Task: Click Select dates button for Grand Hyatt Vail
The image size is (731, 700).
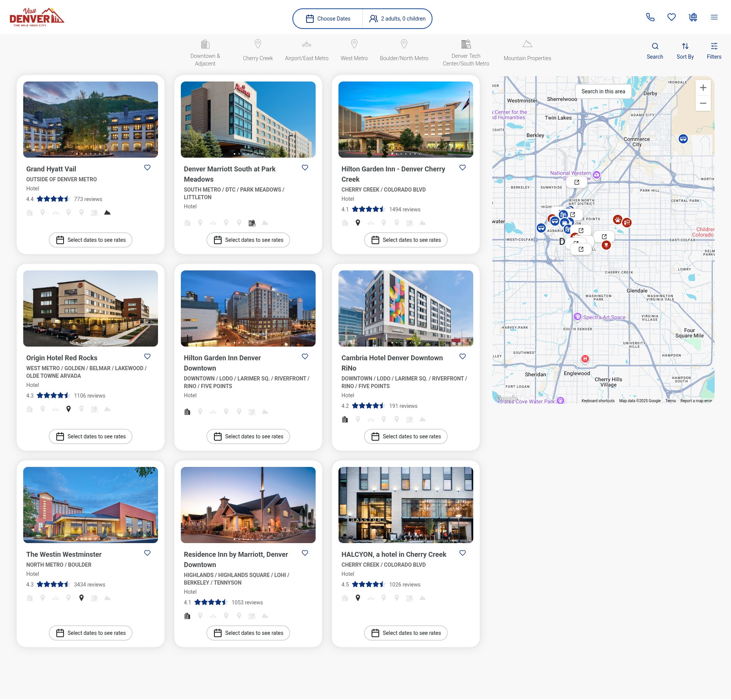Action: point(91,240)
